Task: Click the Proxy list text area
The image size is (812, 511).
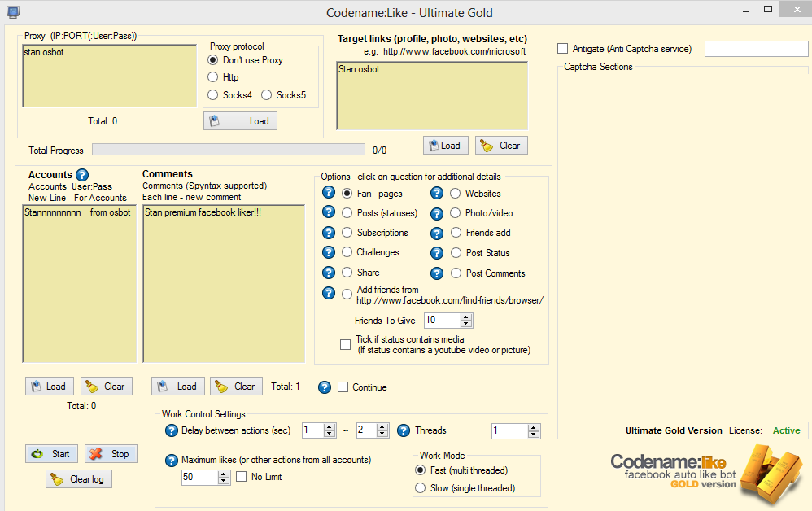Action: pos(110,76)
